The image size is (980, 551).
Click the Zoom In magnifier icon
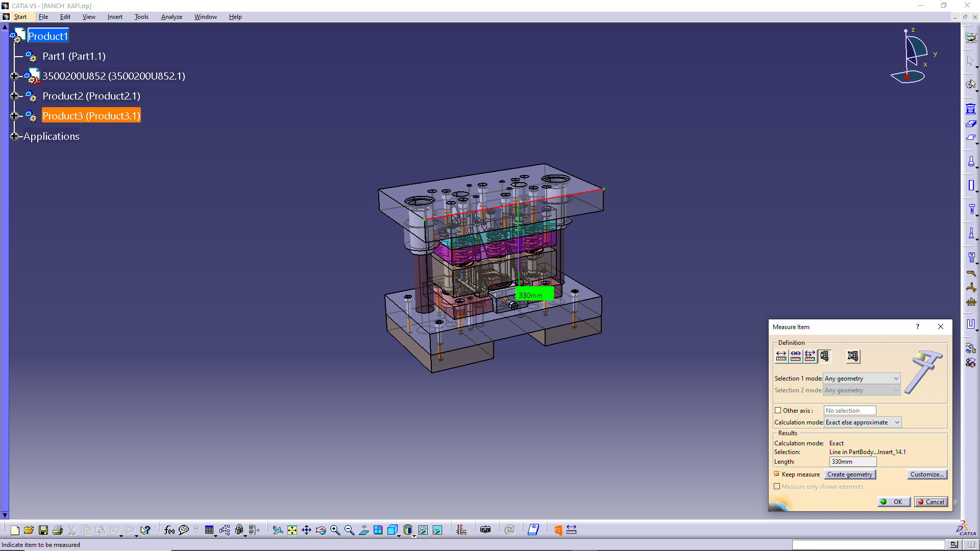click(x=335, y=530)
